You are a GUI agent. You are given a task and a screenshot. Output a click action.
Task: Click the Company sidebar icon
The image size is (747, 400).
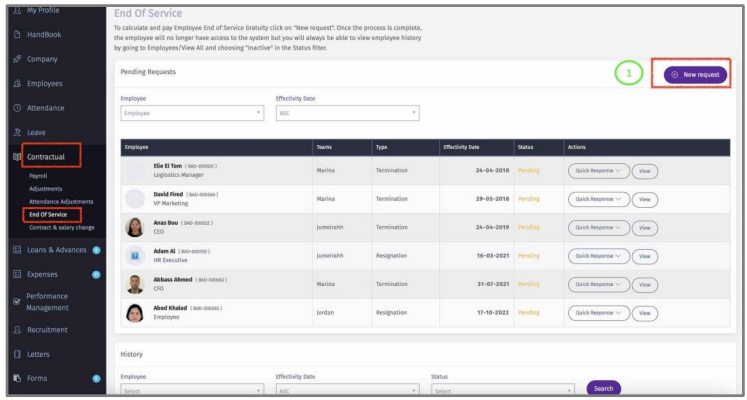(x=17, y=60)
